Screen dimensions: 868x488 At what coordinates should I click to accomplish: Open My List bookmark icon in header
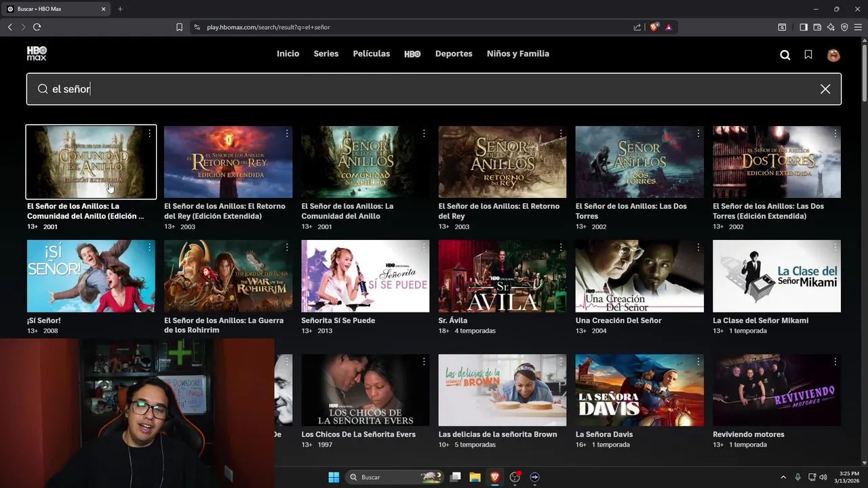(808, 55)
